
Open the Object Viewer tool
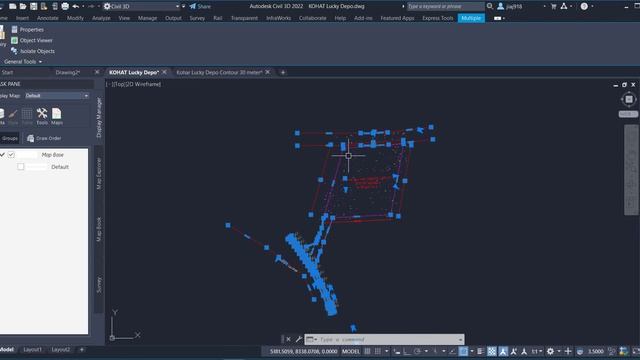click(31, 40)
